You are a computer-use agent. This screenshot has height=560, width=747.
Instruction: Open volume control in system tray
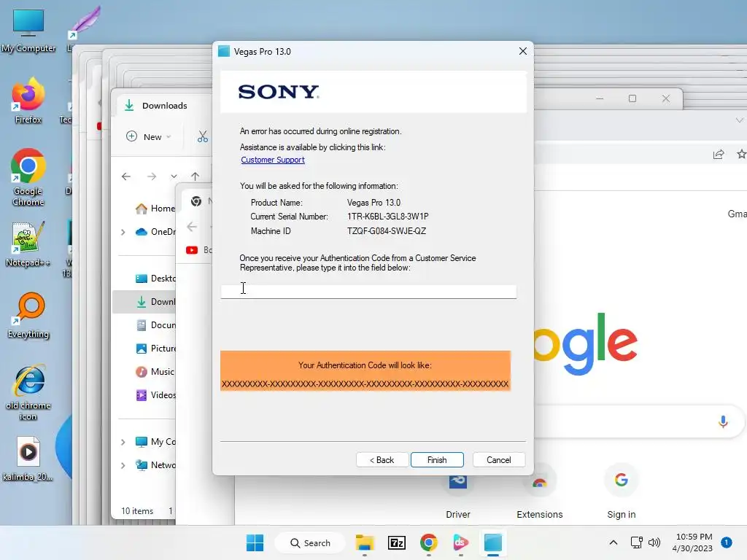[654, 542]
